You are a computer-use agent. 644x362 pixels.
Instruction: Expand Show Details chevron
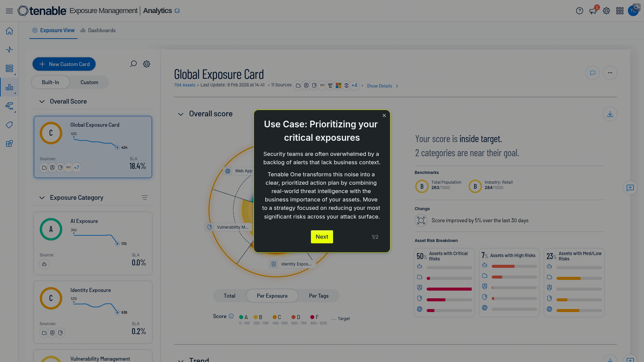(397, 86)
